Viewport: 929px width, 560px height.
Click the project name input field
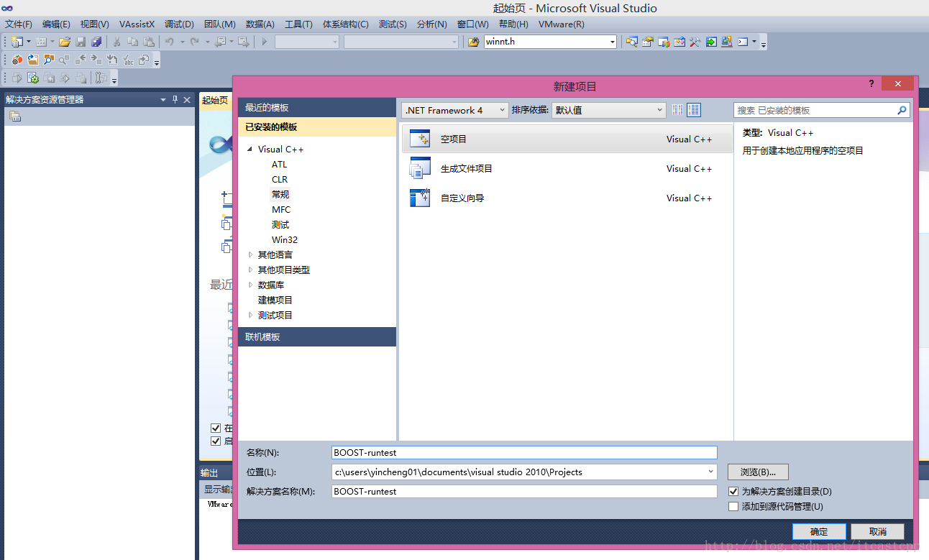[x=524, y=453]
